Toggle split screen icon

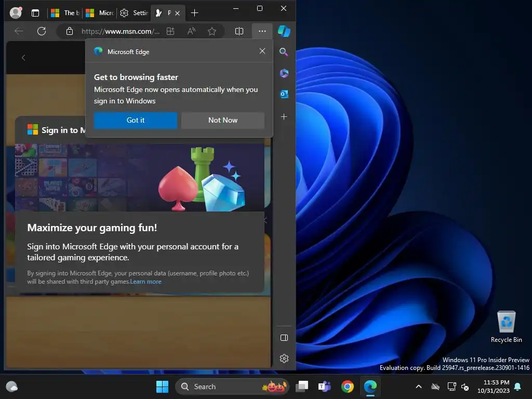pyautogui.click(x=239, y=31)
